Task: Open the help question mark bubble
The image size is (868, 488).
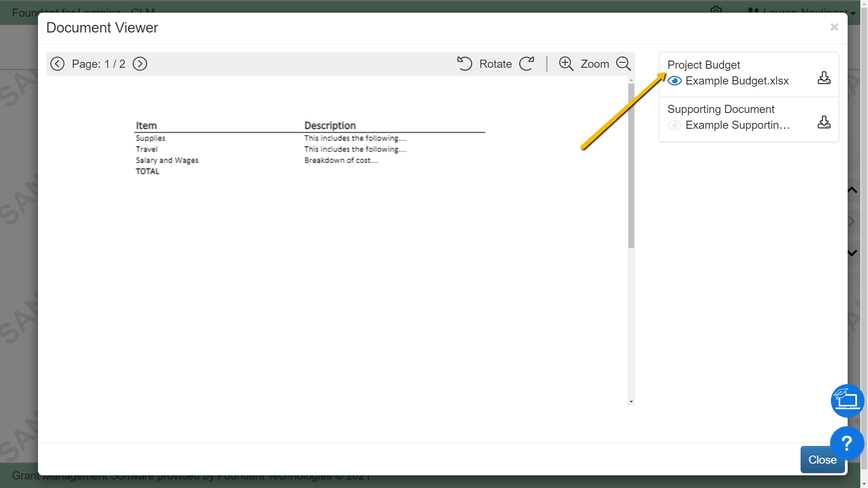Action: 846,443
